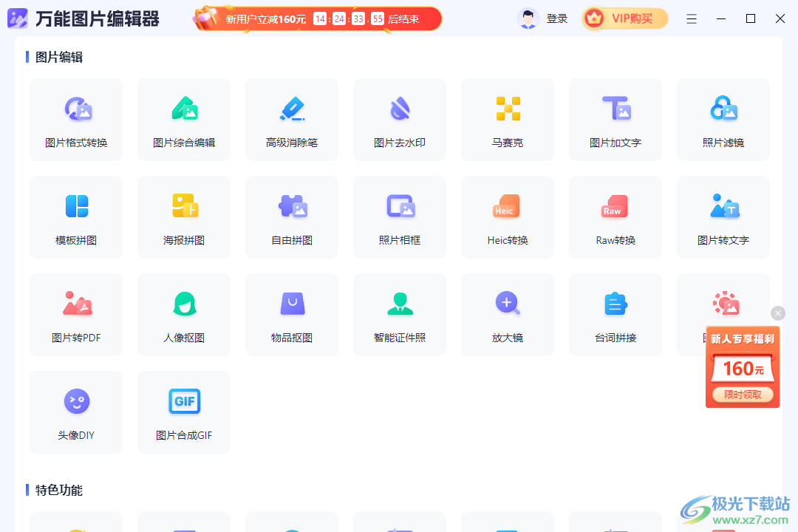Screen dimensions: 798x532
Task: Open 图片去水印 watermark remover
Action: coord(400,120)
